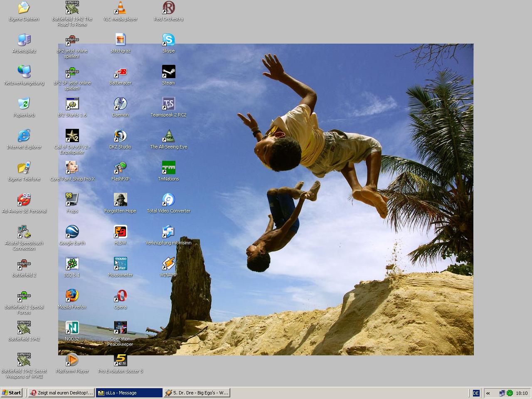Viewport: 532px width, 399px height.
Task: Select Alcatel Speedtouch Connection icon
Action: point(24,232)
